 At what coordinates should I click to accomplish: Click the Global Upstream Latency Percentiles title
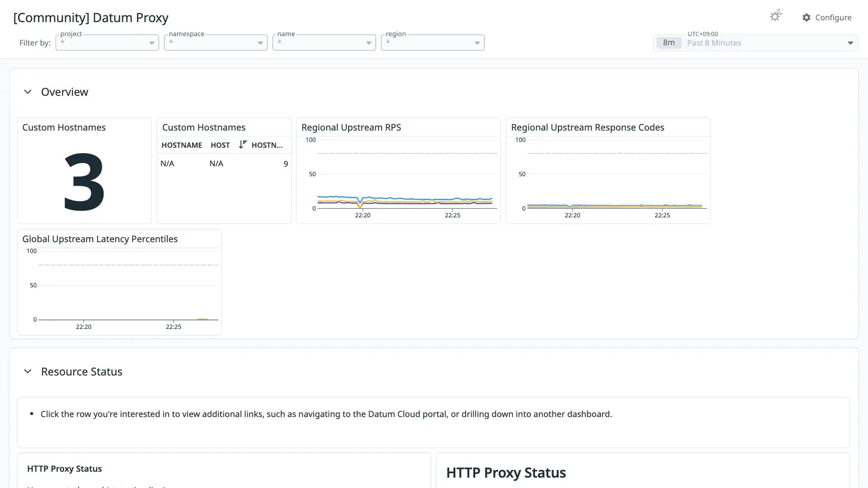click(100, 239)
